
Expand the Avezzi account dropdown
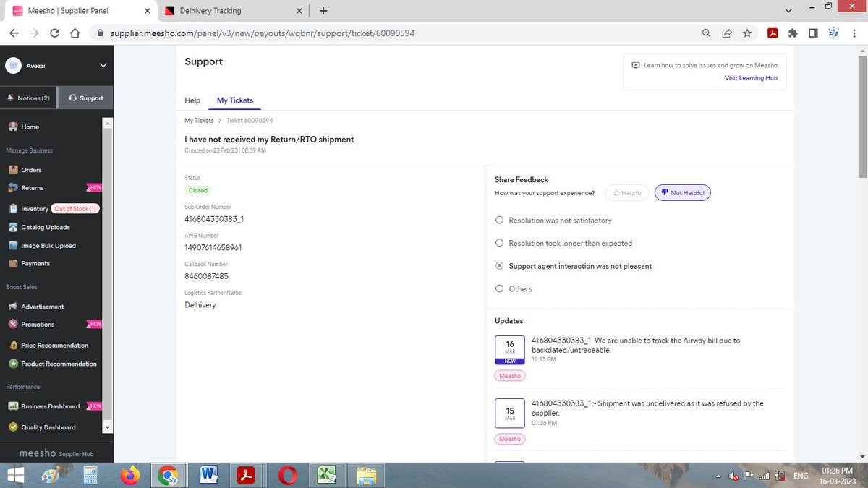[103, 65]
